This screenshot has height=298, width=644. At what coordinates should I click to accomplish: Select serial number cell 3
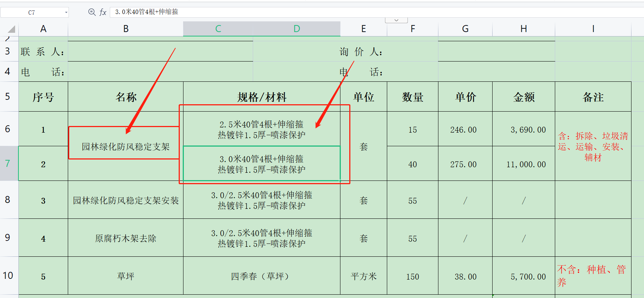[43, 200]
